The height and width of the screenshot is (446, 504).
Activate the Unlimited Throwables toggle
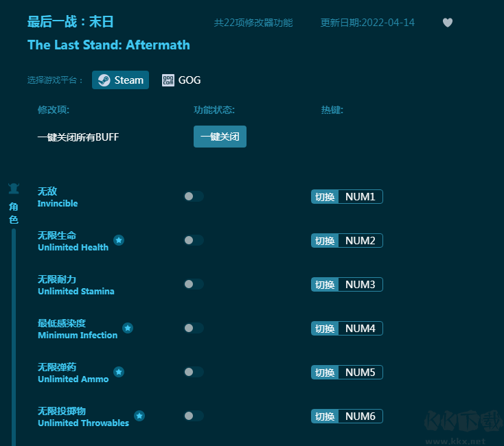click(x=194, y=416)
